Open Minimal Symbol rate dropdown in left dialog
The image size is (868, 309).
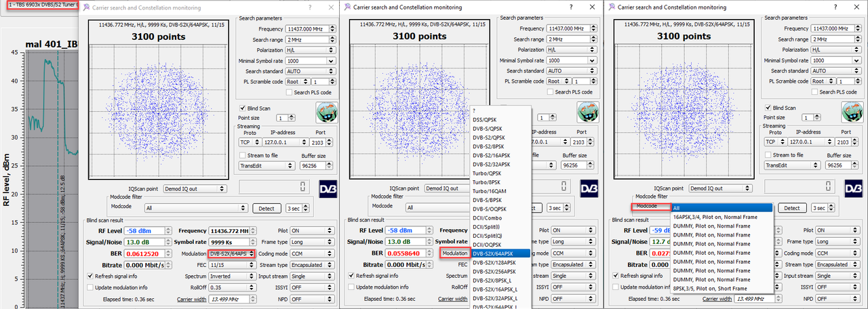point(311,60)
